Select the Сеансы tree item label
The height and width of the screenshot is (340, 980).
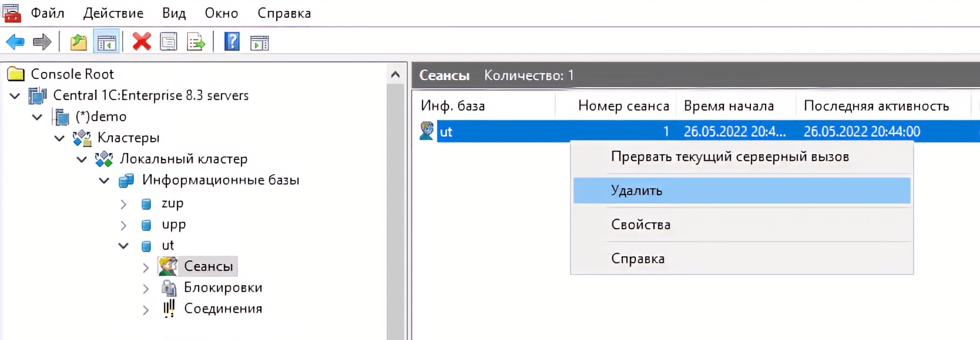click(208, 266)
